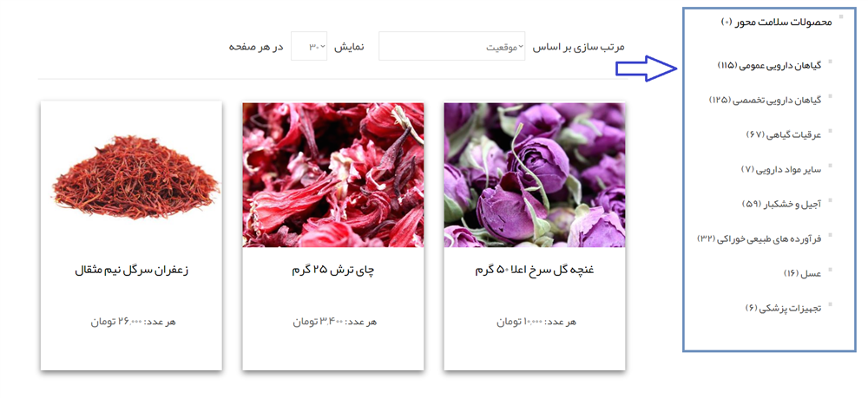868x398 pixels.
Task: Select the عسل category
Action: click(803, 274)
